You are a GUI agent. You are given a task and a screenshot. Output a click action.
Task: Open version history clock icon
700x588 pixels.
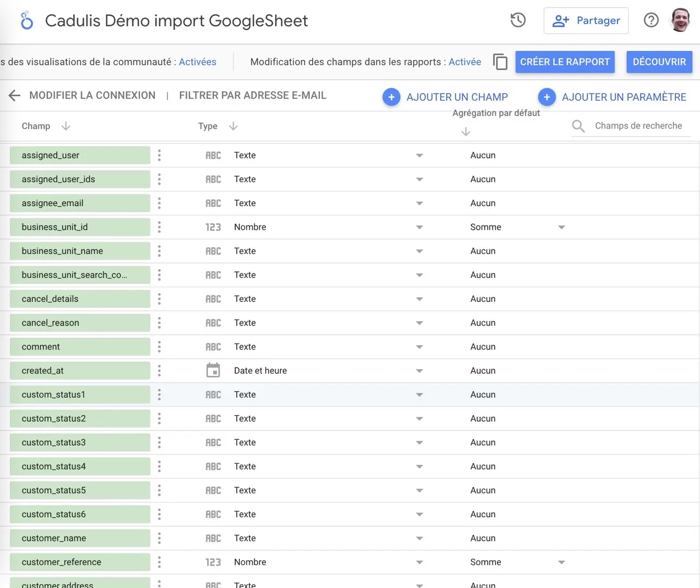517,21
